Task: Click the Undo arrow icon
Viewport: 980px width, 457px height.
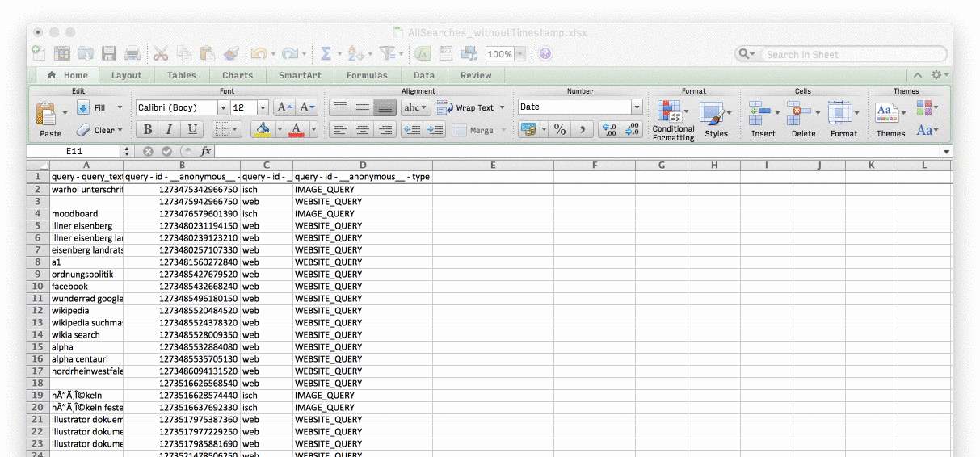Action: tap(259, 54)
